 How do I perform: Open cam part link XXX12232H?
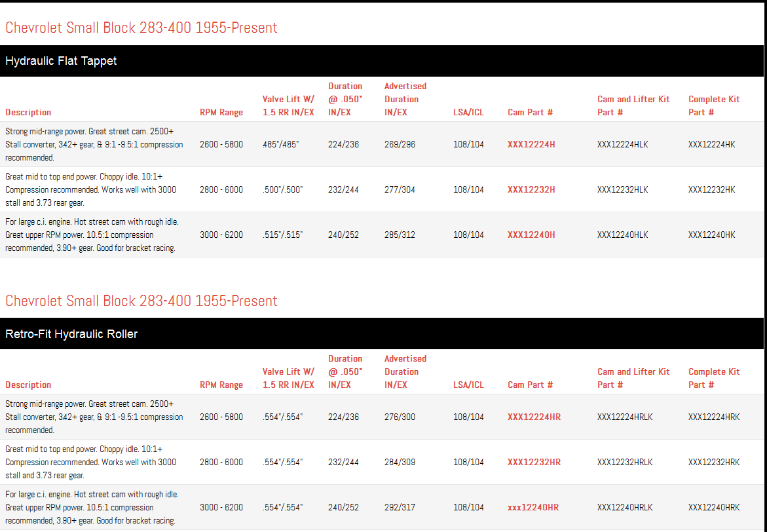pyautogui.click(x=531, y=189)
